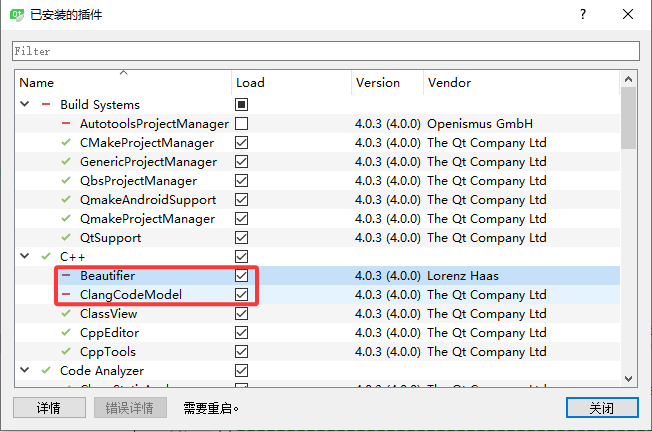
Task: Disable the ClangCodeModel load checkbox
Action: (x=241, y=294)
